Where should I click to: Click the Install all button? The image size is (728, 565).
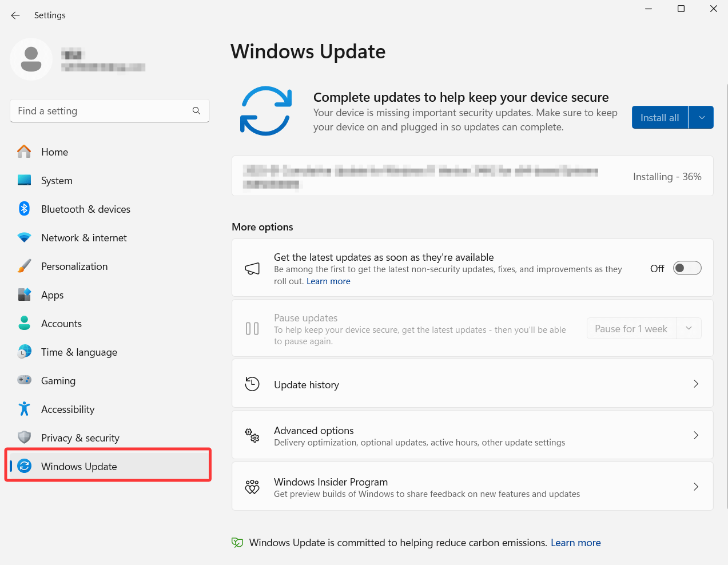click(x=659, y=117)
